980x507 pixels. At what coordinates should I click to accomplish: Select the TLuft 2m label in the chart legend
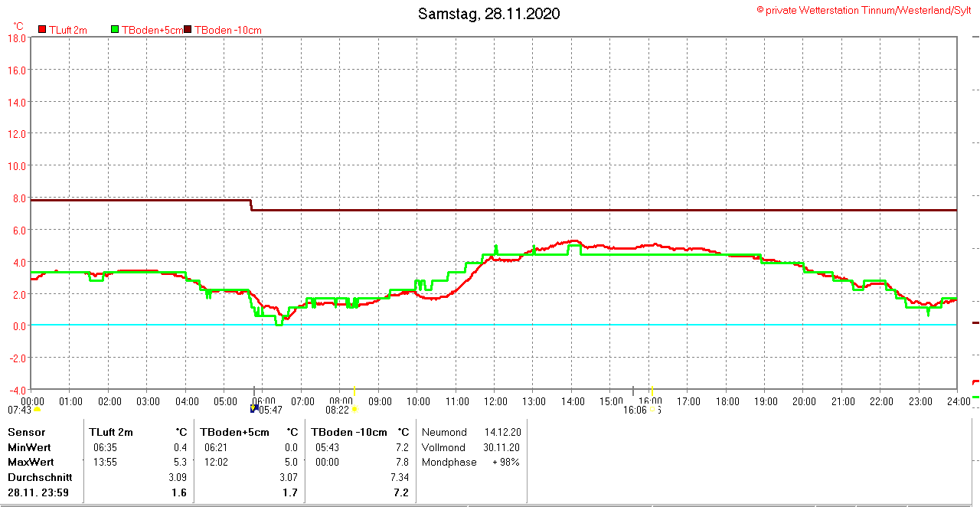coord(67,30)
